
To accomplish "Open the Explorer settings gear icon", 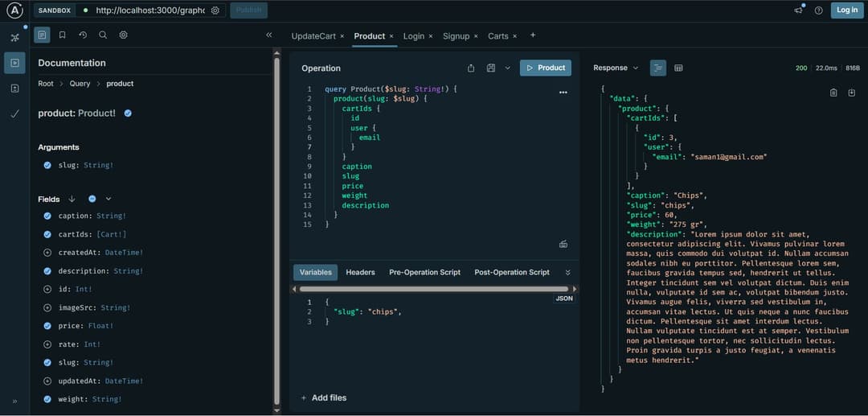I will (124, 35).
